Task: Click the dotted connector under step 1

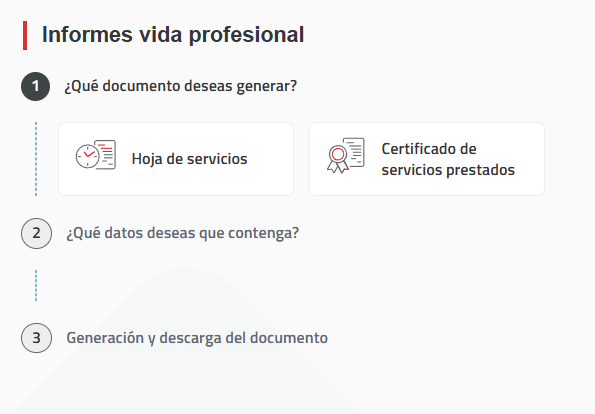Action: 36,159
